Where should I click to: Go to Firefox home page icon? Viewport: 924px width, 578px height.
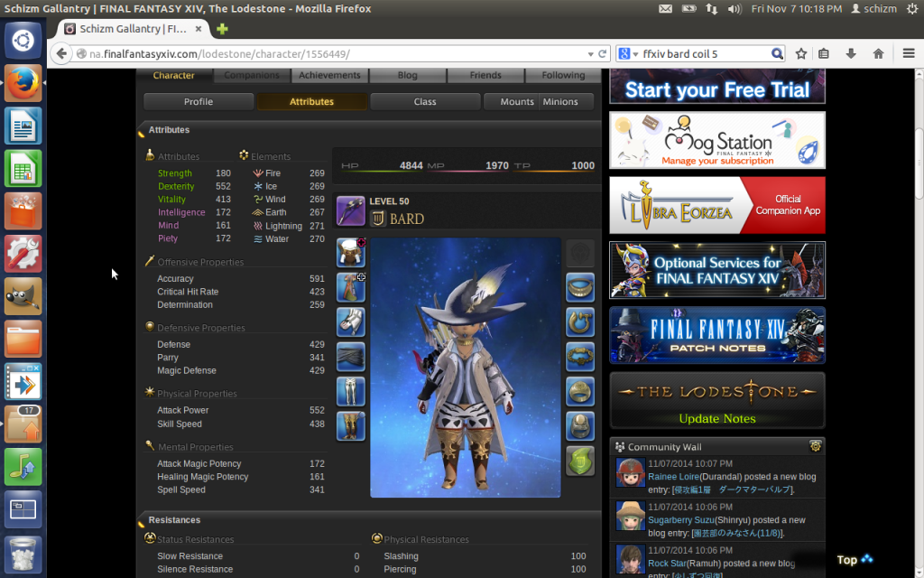(x=878, y=53)
